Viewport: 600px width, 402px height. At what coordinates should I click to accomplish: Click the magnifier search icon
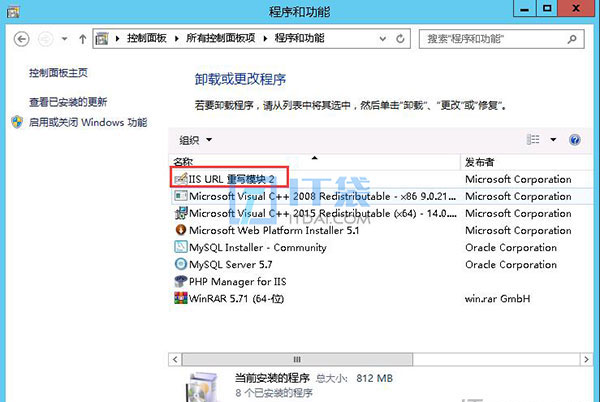572,39
